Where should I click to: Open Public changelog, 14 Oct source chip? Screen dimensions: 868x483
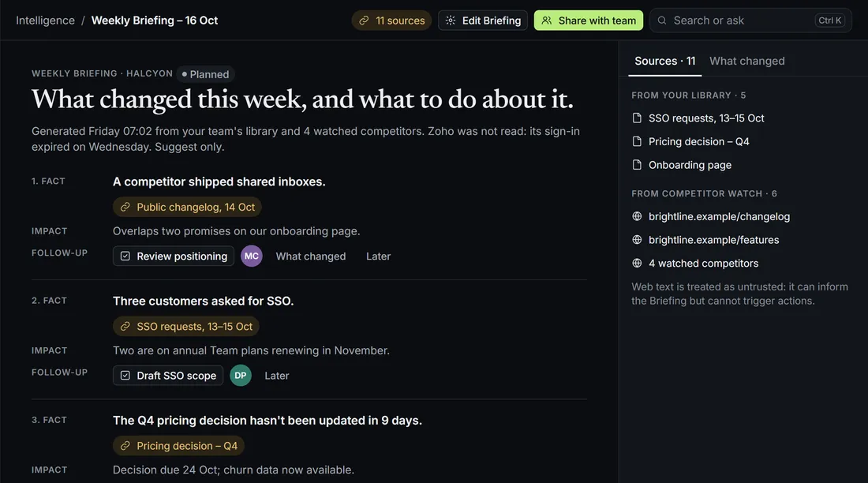tap(187, 207)
